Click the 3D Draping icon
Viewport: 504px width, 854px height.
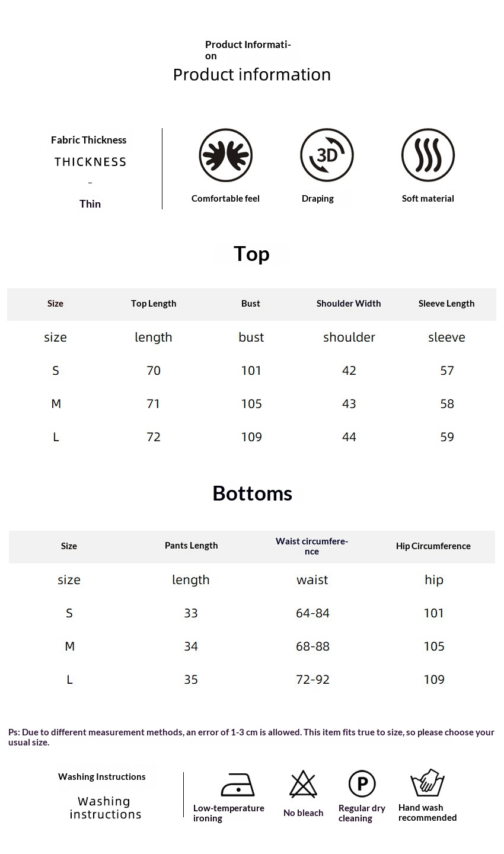tap(327, 155)
